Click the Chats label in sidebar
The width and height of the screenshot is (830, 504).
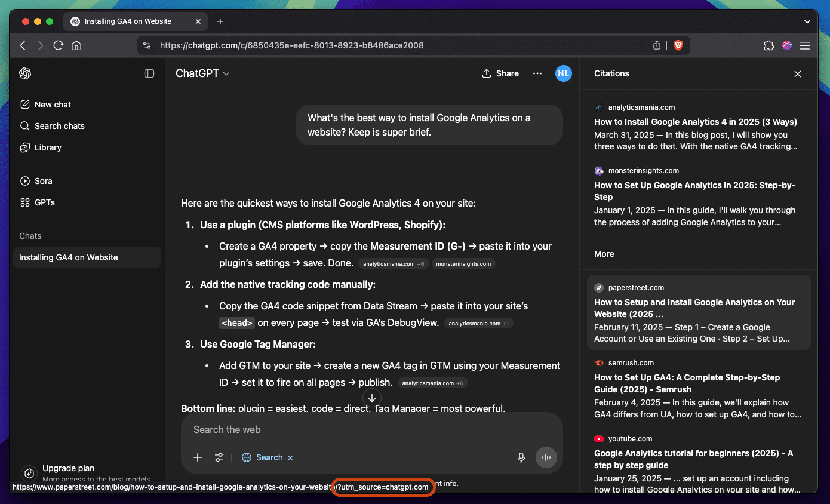(x=30, y=236)
